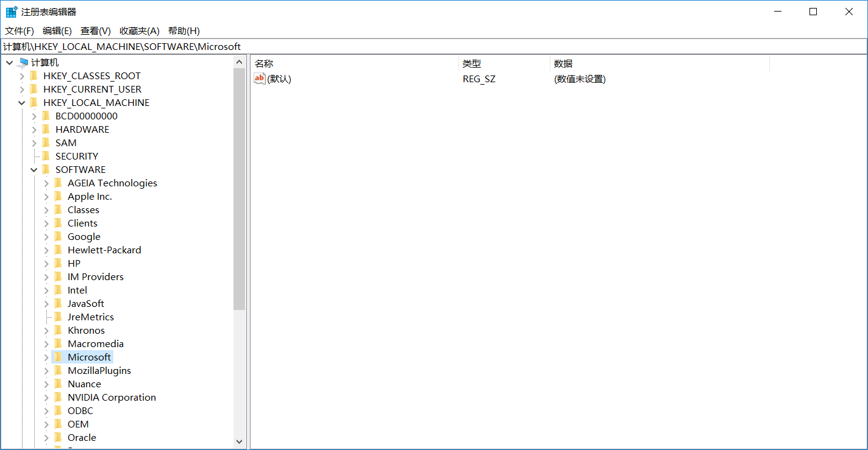Select the BCD00000000 key name

(x=87, y=116)
